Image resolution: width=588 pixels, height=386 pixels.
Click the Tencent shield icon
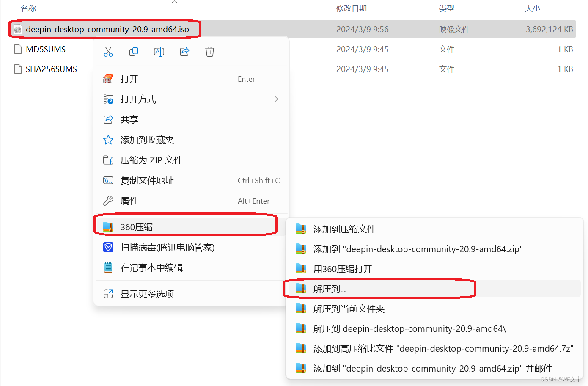pyautogui.click(x=108, y=247)
